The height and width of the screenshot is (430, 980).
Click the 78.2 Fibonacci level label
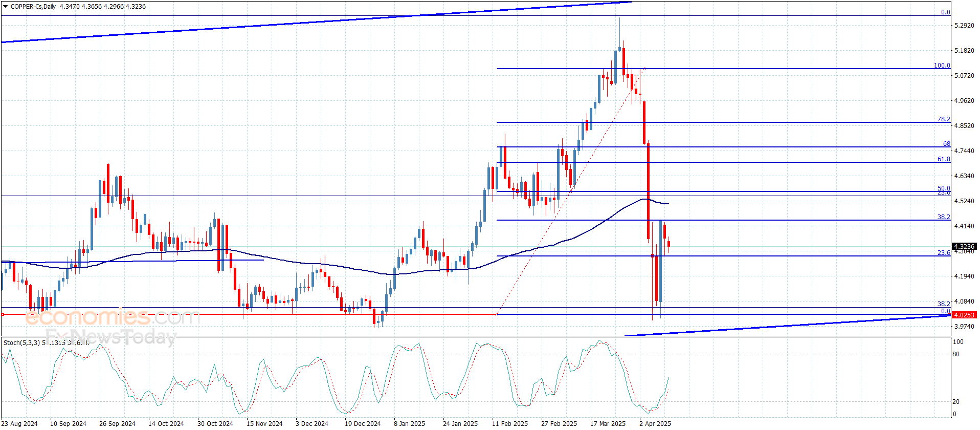point(944,119)
